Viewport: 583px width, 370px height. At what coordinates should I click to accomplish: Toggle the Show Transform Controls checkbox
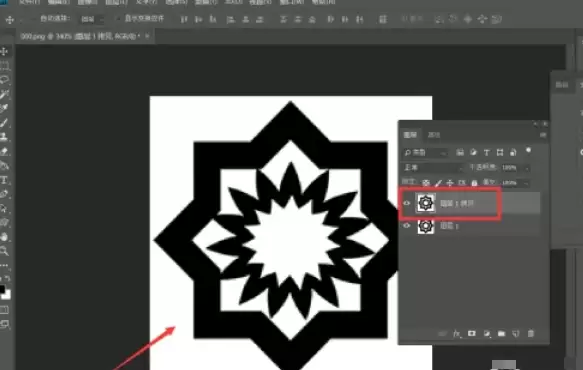point(118,19)
